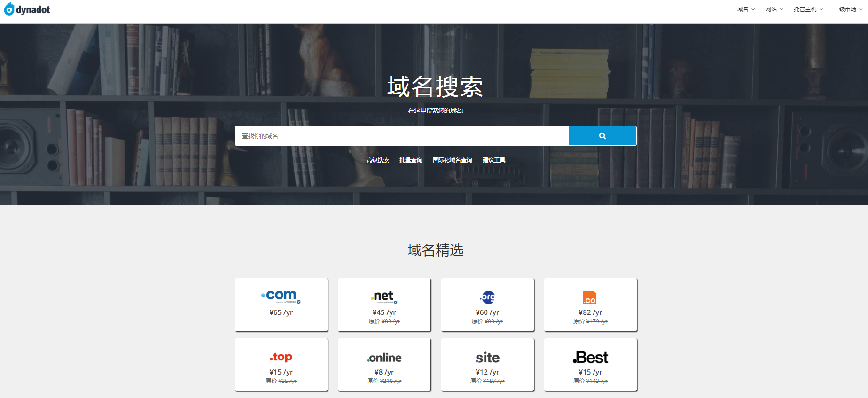Open the 高级搜索 link
Screen dimensions: 868x398
pos(378,160)
